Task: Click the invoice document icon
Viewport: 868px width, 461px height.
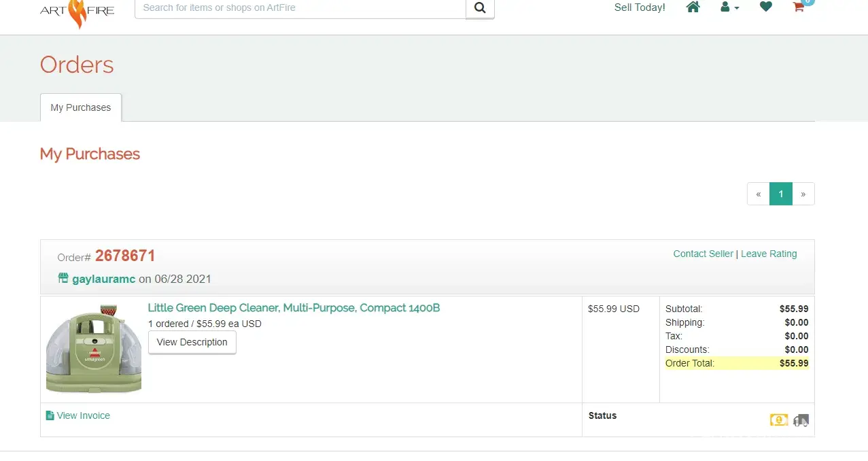Action: click(50, 415)
